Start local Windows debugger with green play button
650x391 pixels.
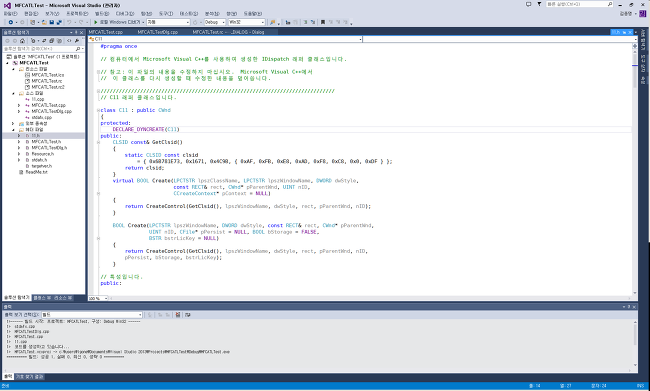(96, 22)
